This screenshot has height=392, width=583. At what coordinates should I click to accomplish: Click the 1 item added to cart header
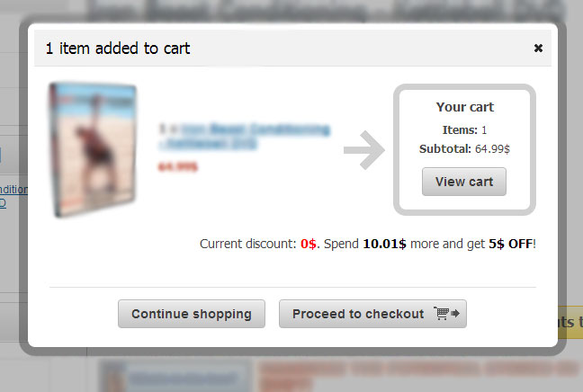pos(118,49)
